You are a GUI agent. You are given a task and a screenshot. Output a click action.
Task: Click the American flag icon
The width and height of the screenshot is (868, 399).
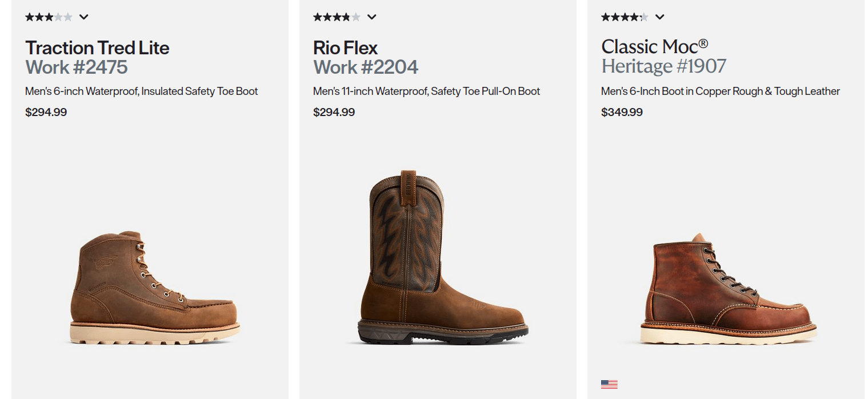click(609, 384)
